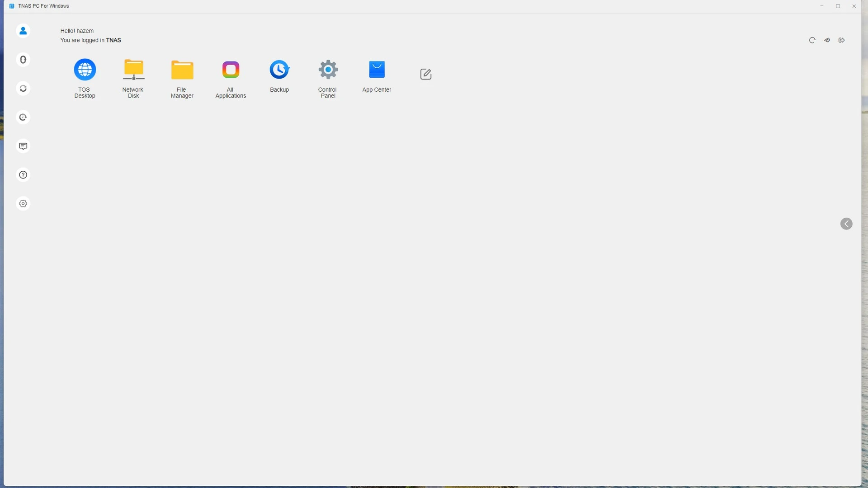This screenshot has width=868, height=488.
Task: Open the messages sidebar icon
Action: point(23,146)
